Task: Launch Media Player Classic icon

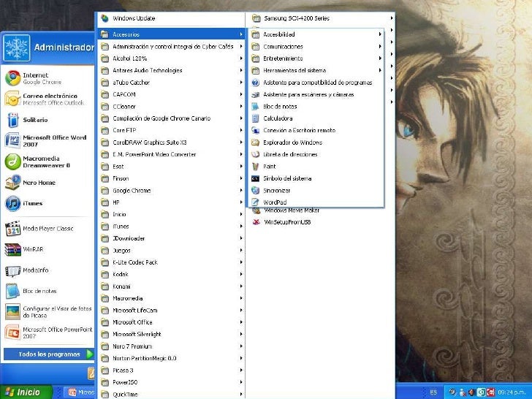Action: (13, 228)
